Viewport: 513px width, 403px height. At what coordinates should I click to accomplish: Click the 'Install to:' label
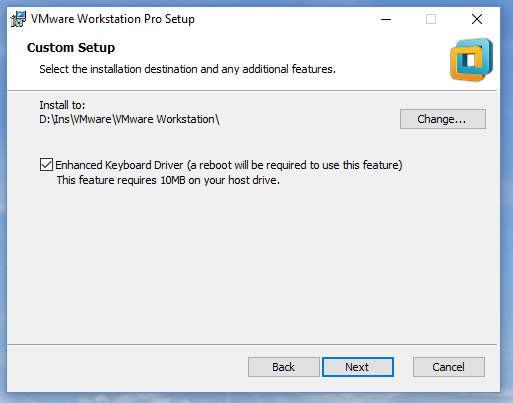62,105
